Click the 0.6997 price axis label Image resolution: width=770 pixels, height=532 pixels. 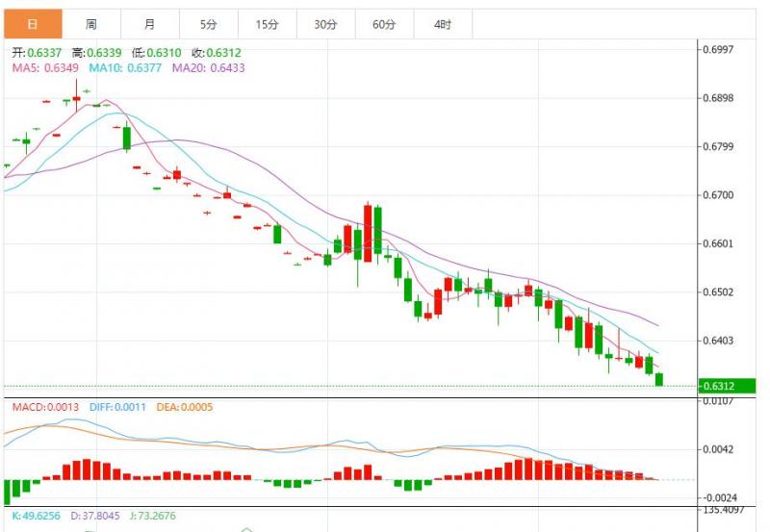pos(718,49)
